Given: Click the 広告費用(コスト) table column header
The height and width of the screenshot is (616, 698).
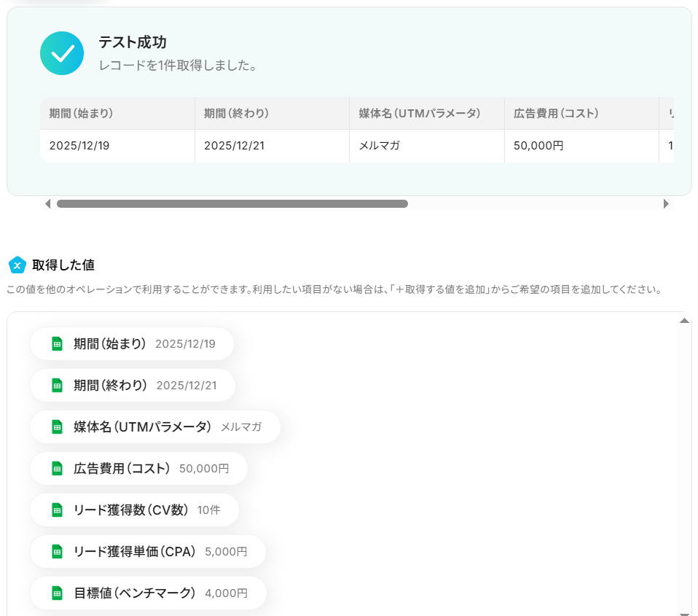Looking at the screenshot, I should (582, 114).
